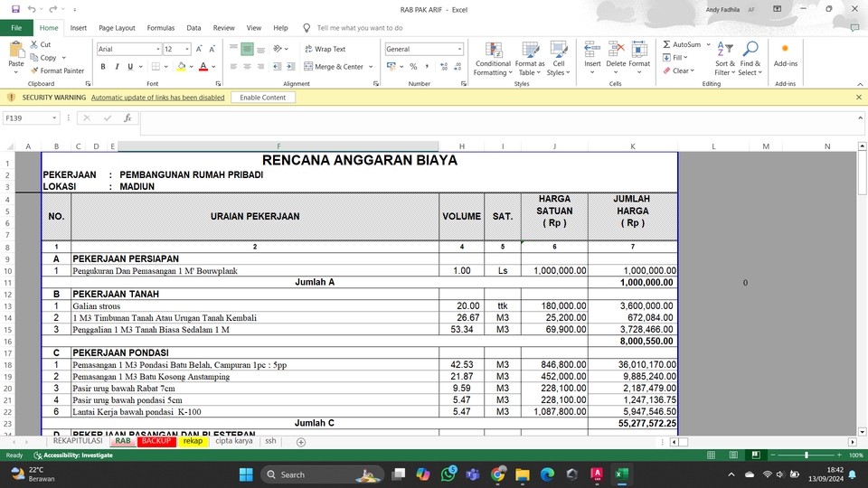This screenshot has width=868, height=488.
Task: Switch to the Formulas tab
Action: tap(161, 28)
